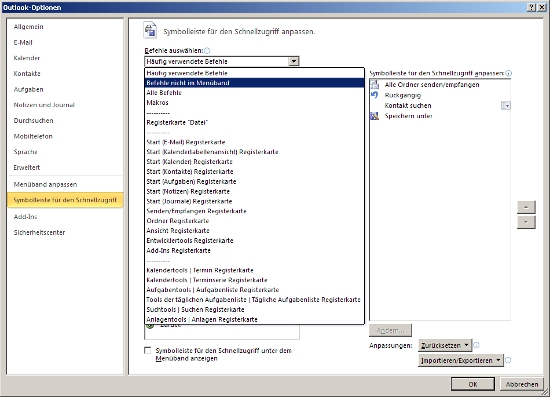Choose Befehle nicht im Menüband
The height and width of the screenshot is (397, 550).
(x=254, y=83)
